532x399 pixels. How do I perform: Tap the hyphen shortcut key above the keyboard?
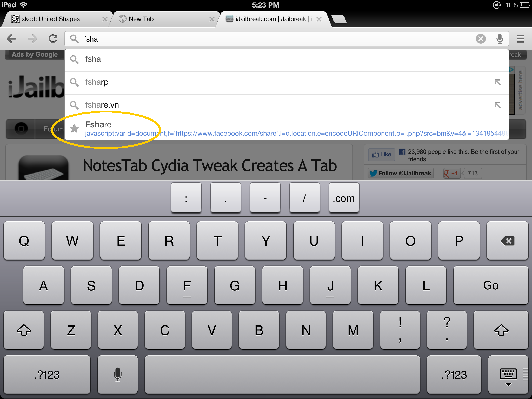(265, 198)
